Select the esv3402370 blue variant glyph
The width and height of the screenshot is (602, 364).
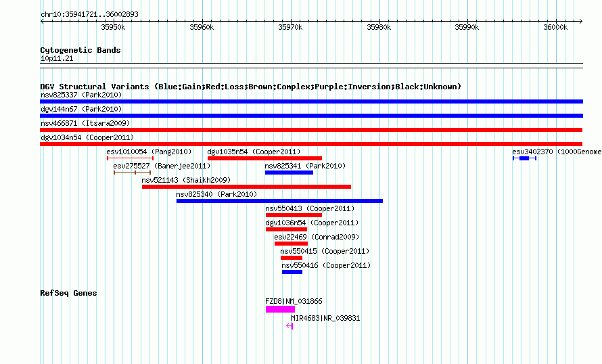(524, 158)
